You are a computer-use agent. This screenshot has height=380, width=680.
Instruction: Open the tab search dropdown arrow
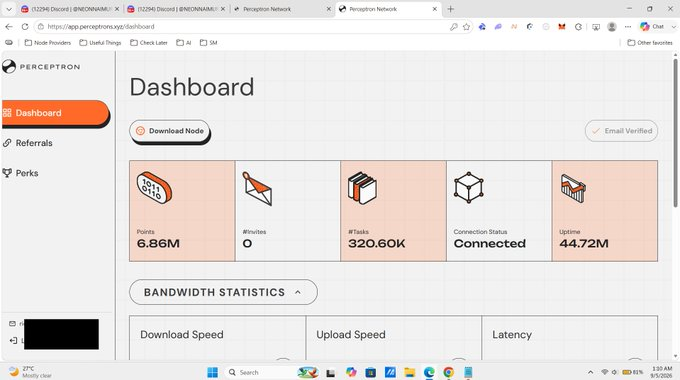tap(9, 9)
